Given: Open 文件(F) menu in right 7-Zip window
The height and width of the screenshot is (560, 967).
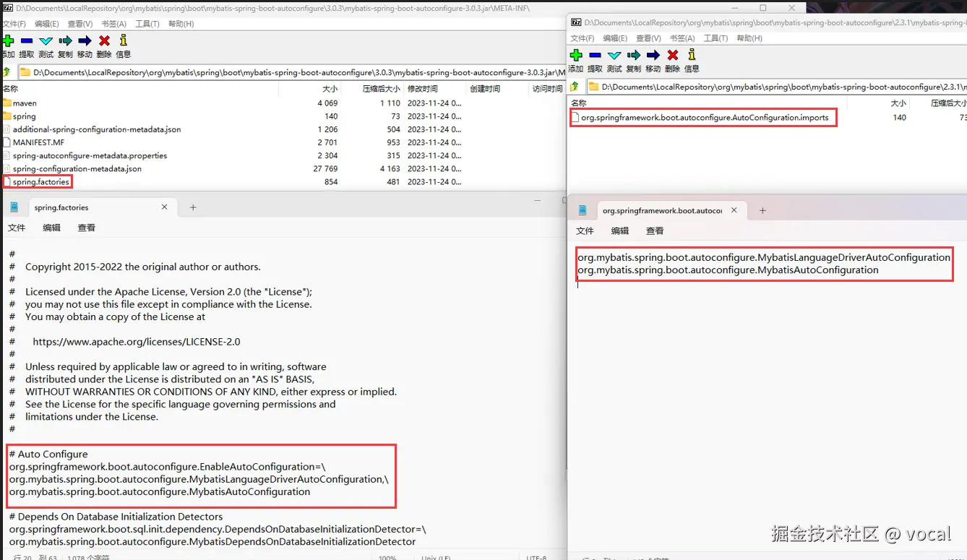Looking at the screenshot, I should 583,38.
